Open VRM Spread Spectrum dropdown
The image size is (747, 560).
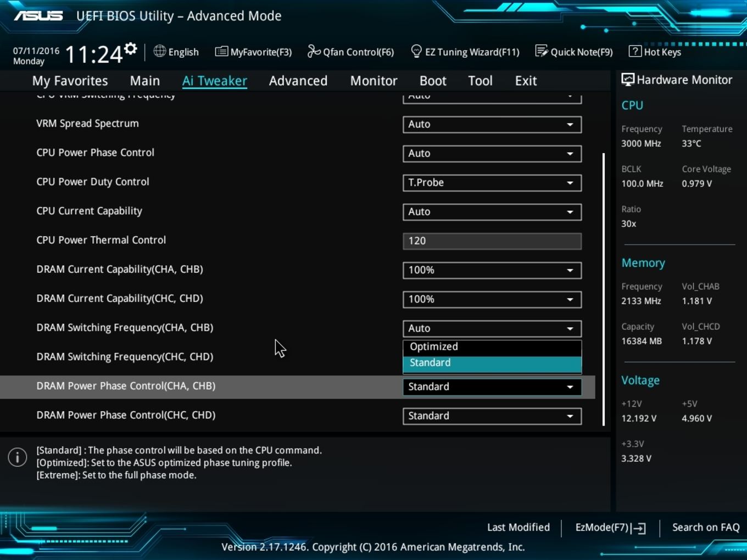tap(492, 124)
